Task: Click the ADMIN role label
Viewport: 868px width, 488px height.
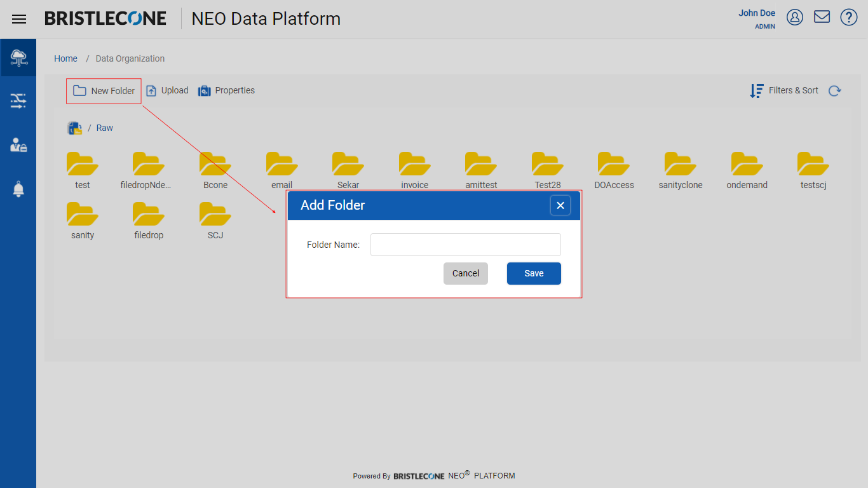Action: (765, 27)
